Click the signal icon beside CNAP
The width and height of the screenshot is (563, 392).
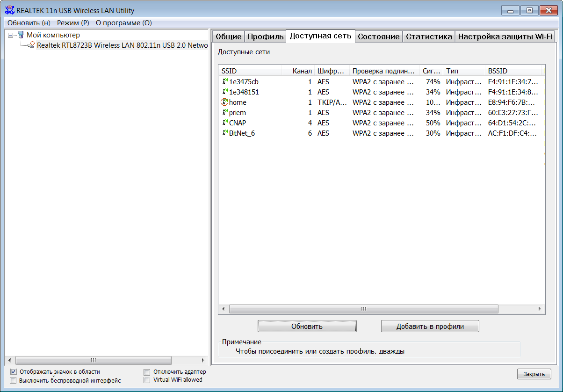(225, 123)
